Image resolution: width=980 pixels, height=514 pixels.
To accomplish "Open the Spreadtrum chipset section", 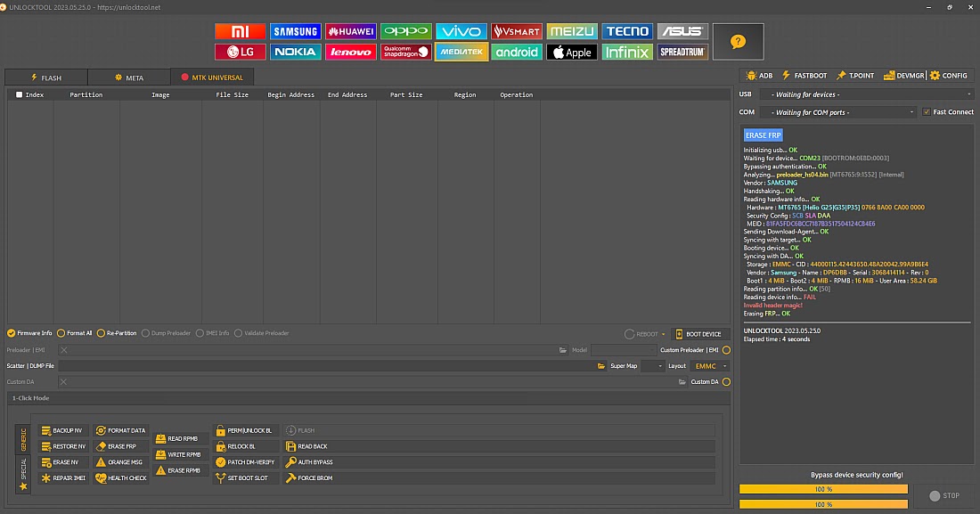I will [682, 52].
